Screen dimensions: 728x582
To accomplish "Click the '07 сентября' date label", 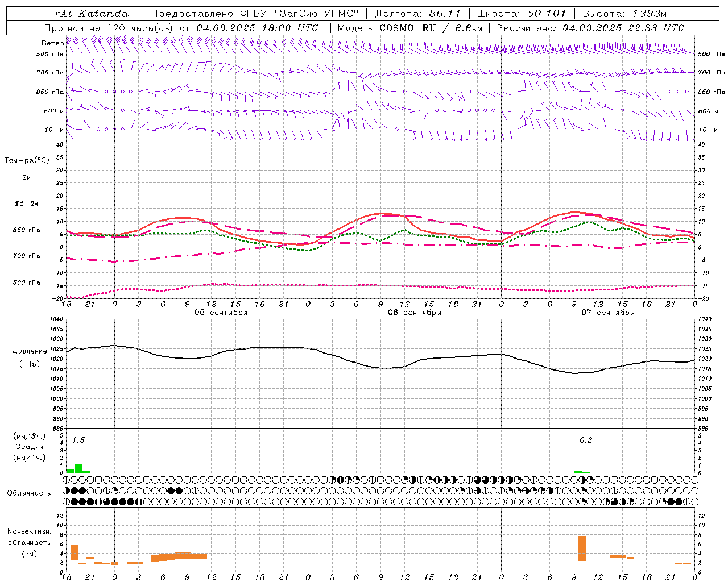I will point(608,313).
